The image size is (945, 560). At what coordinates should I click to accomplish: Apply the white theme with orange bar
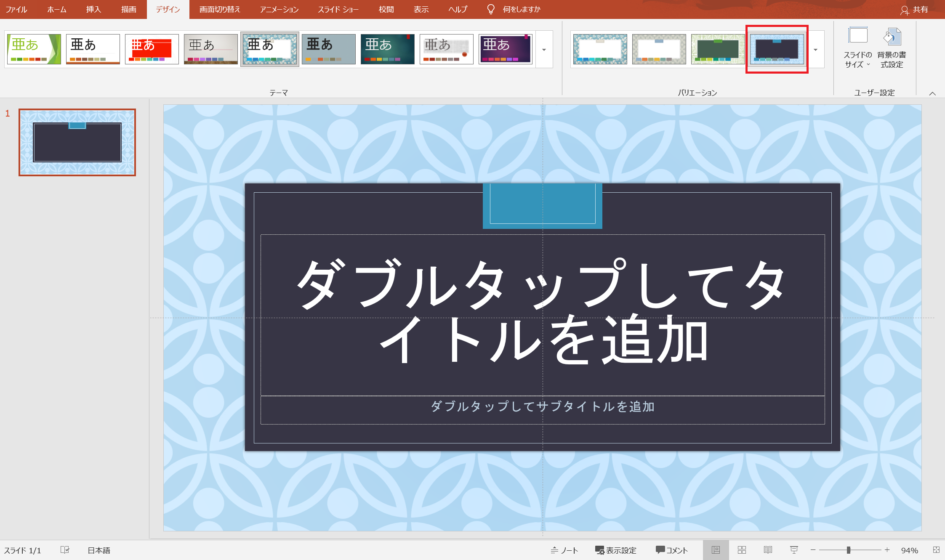pyautogui.click(x=93, y=49)
